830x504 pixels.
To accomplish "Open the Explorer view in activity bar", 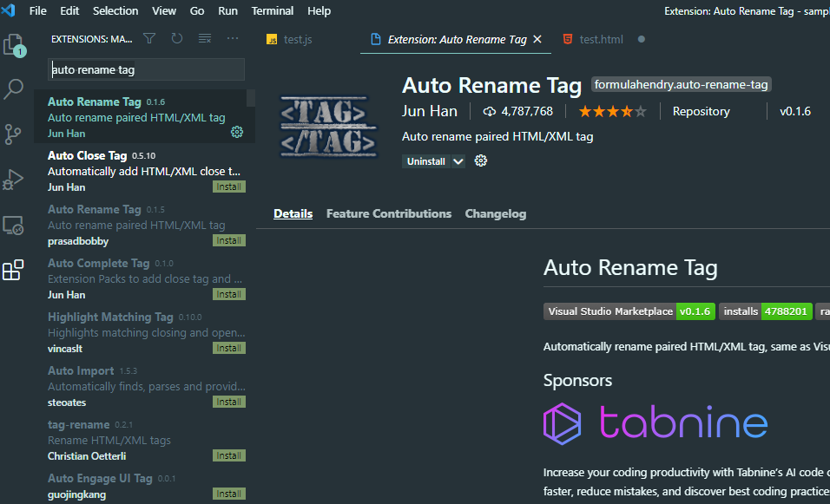I will 14,45.
